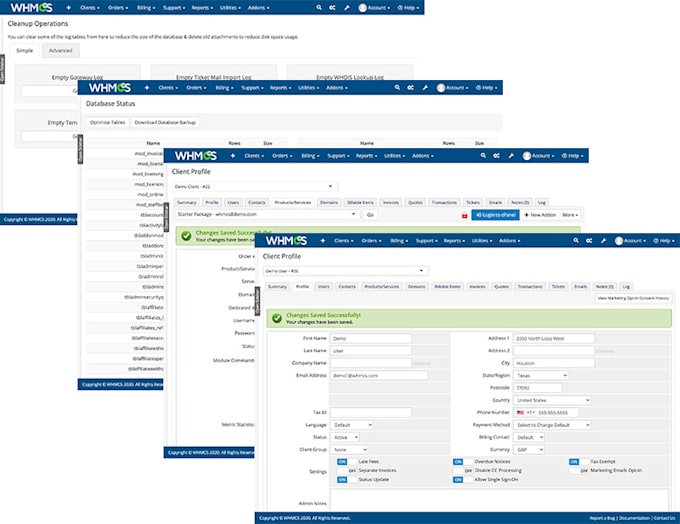Click Download Database Backup button

[x=165, y=123]
